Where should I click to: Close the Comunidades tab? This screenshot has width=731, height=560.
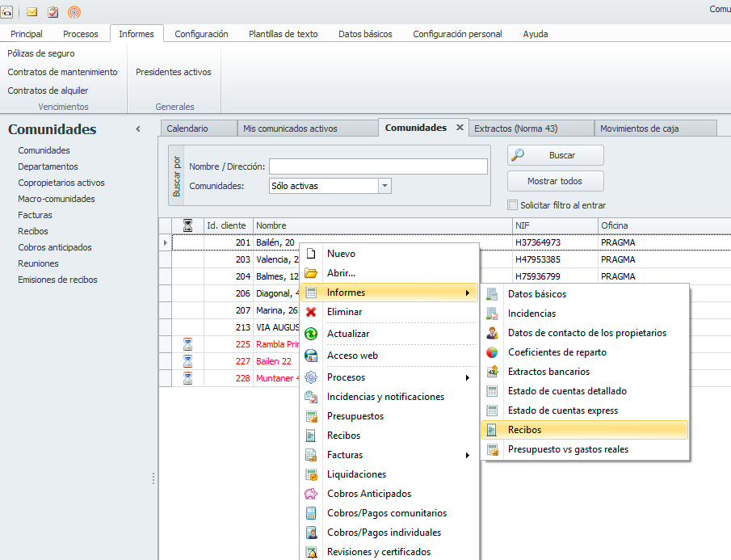coord(460,128)
